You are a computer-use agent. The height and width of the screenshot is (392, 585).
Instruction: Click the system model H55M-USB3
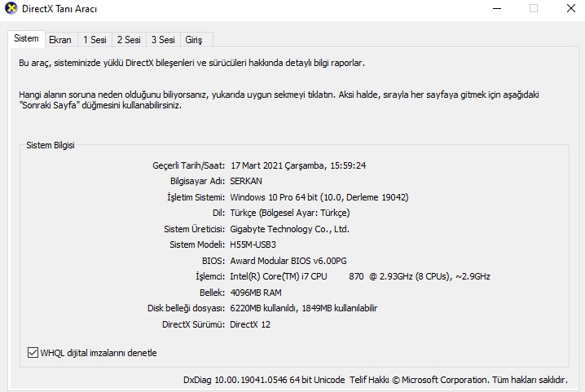[x=253, y=244]
